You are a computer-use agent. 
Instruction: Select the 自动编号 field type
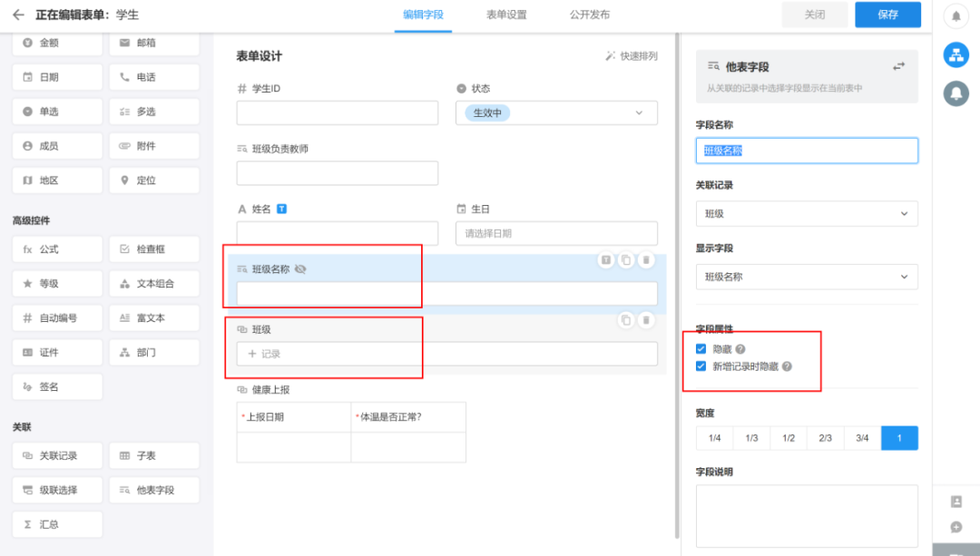click(x=57, y=317)
